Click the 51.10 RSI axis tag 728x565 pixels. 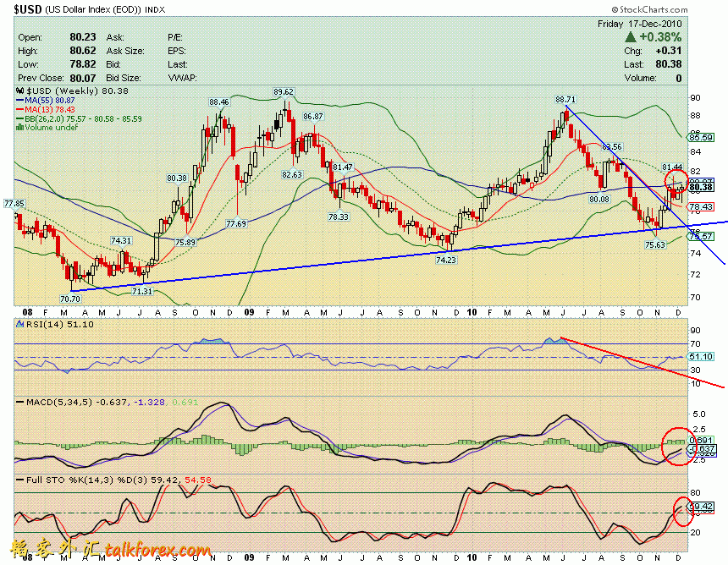[x=701, y=356]
